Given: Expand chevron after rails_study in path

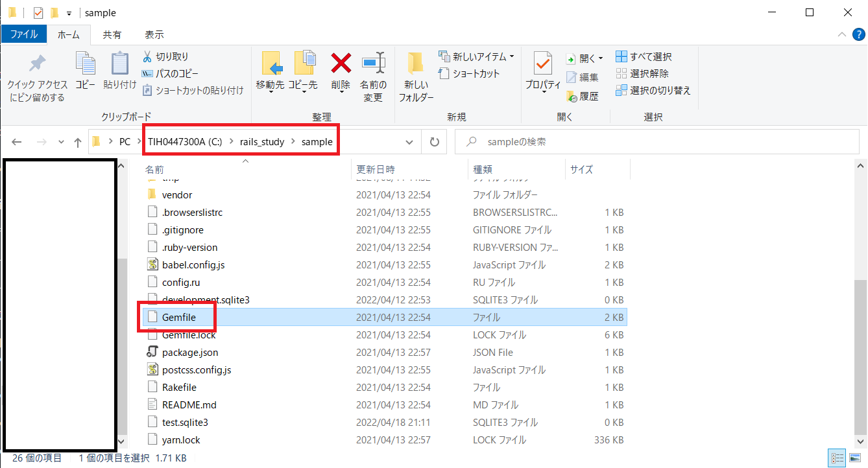Looking at the screenshot, I should (293, 142).
